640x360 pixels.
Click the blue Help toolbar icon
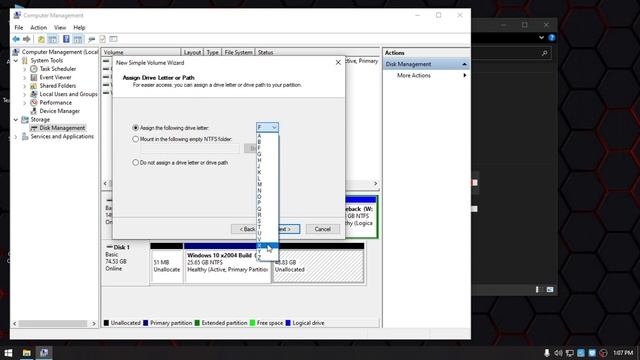66,39
